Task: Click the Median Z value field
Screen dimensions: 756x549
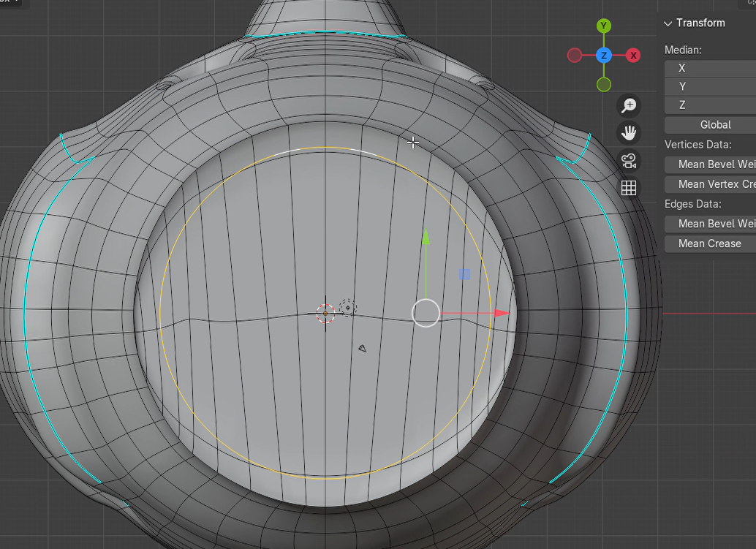Action: (710, 105)
